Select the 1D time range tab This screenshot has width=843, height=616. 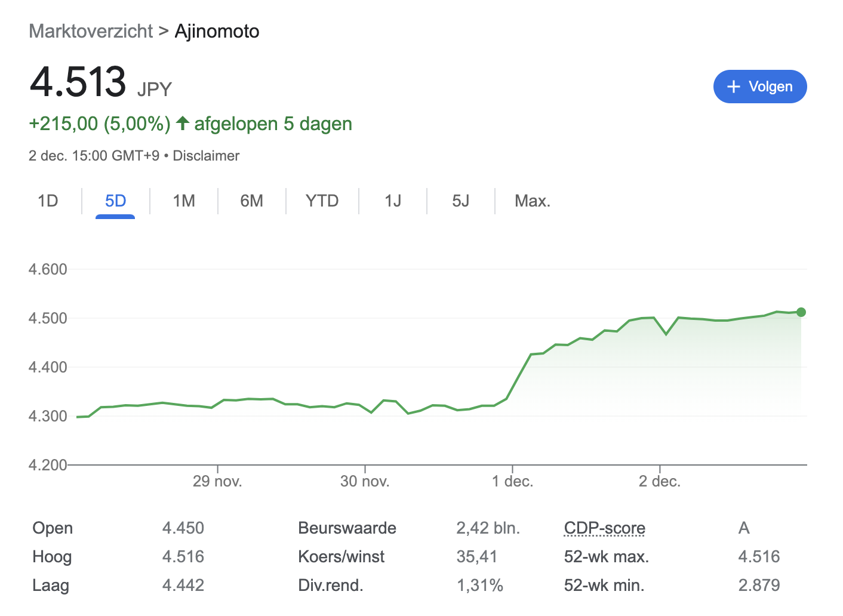coord(48,201)
